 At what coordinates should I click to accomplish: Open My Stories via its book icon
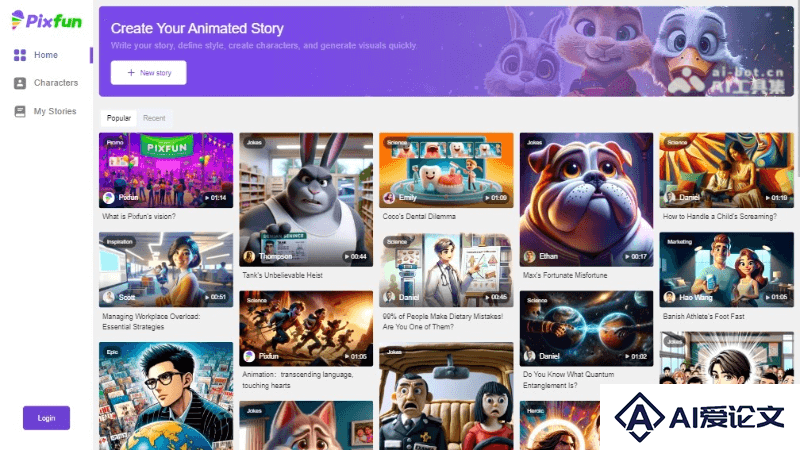20,111
